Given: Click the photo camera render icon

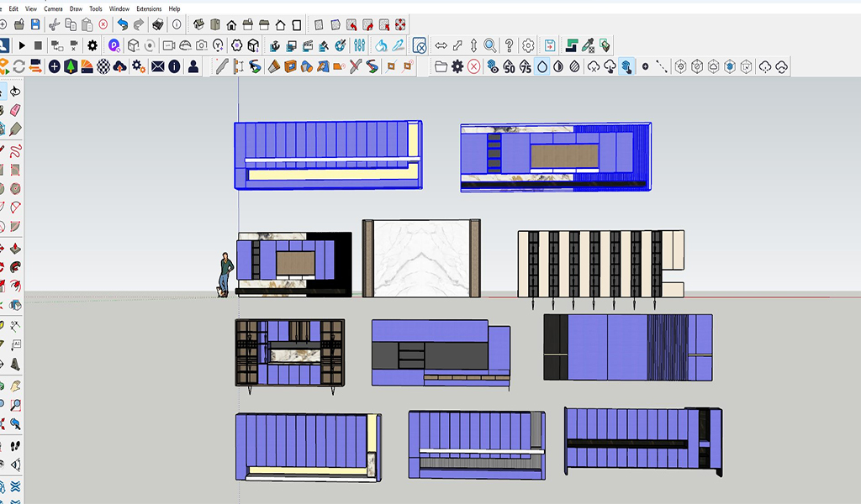Looking at the screenshot, I should click(x=202, y=45).
